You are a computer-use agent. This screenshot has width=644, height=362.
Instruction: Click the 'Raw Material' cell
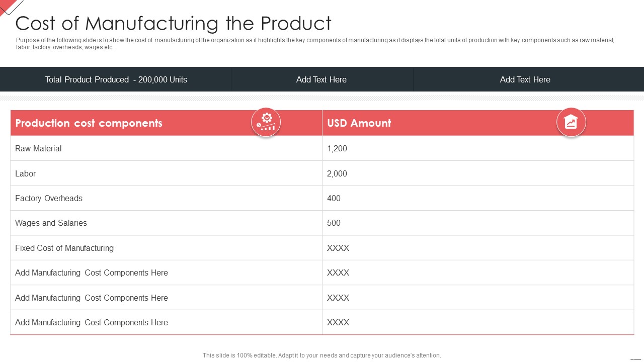click(166, 148)
